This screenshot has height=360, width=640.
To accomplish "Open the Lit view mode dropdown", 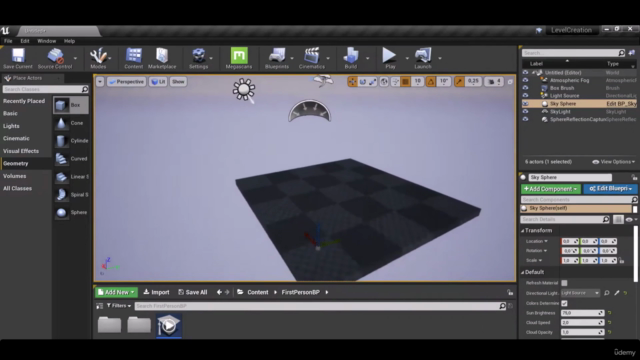I will tap(158, 82).
